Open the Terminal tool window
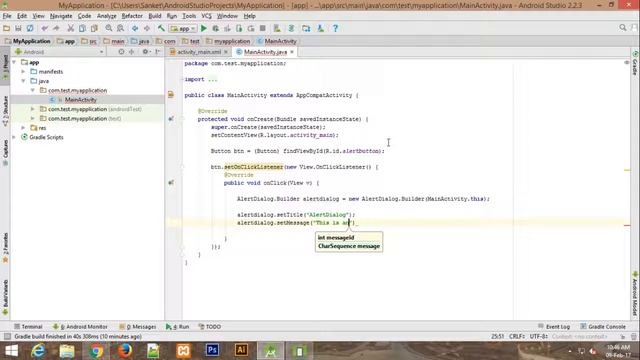Screen dimensions: 640x360 click(28, 327)
